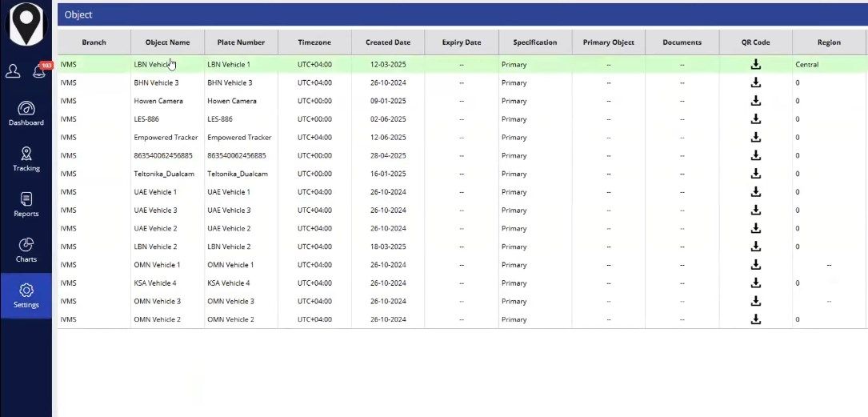Select object name Empowered Tracker
This screenshot has width=868, height=417.
click(166, 138)
